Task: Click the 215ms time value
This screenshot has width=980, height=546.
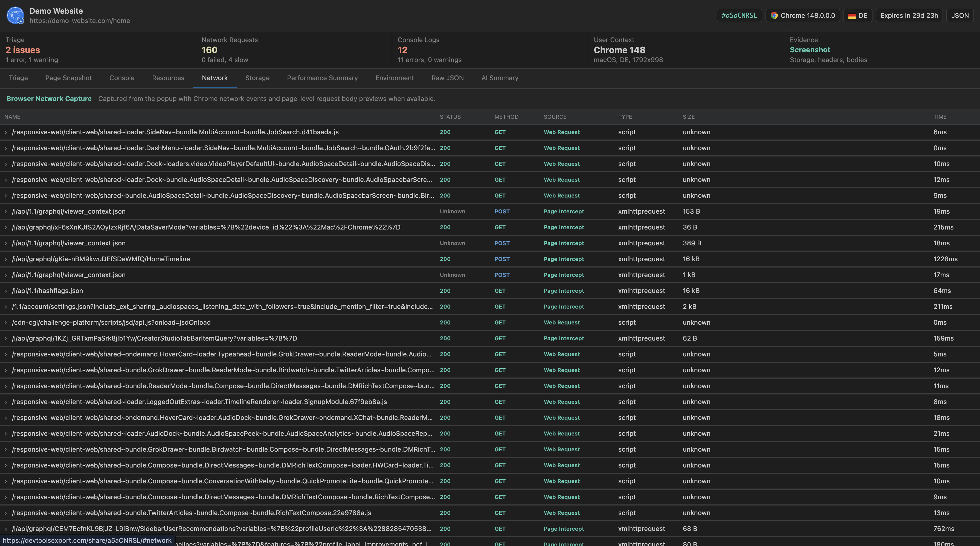Action: point(943,227)
